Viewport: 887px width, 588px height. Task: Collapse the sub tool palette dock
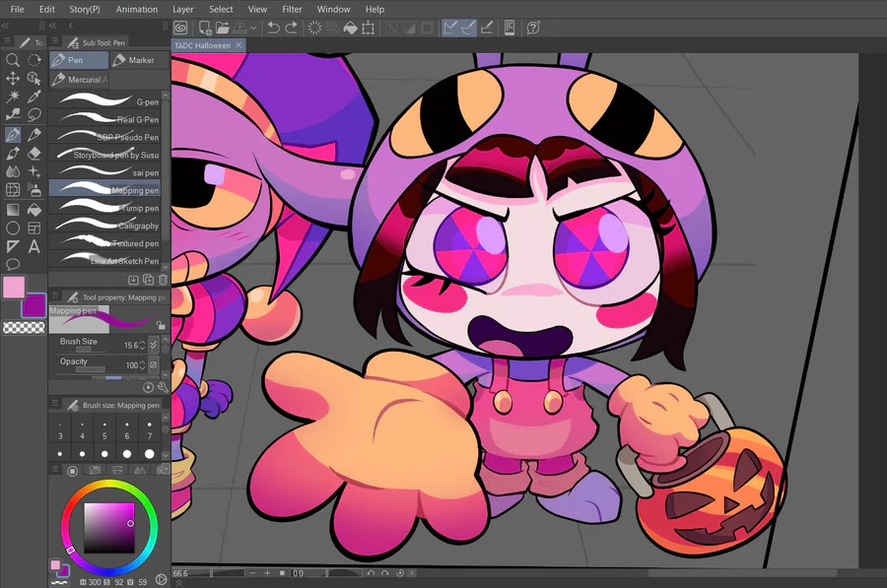pyautogui.click(x=53, y=26)
